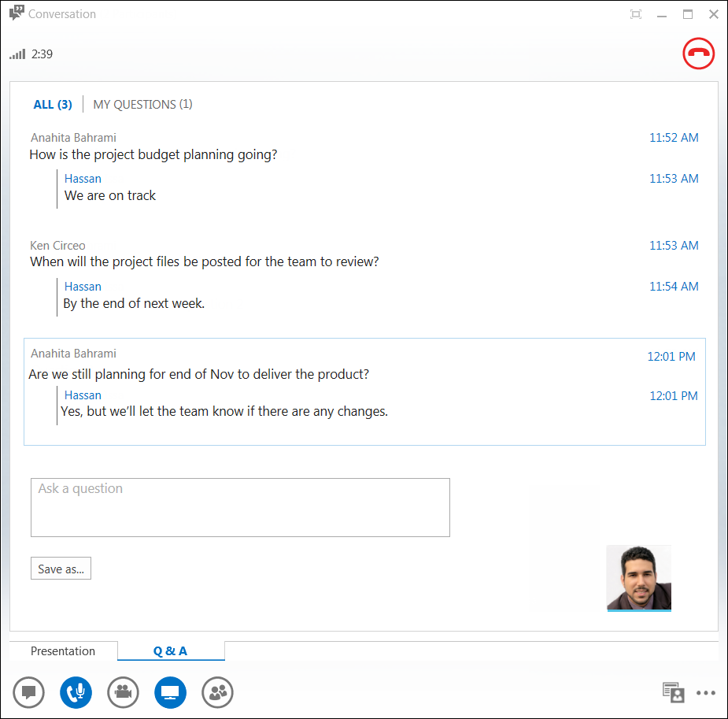The image size is (728, 719).
Task: Click Hassan's name in the first answer
Action: (x=83, y=178)
